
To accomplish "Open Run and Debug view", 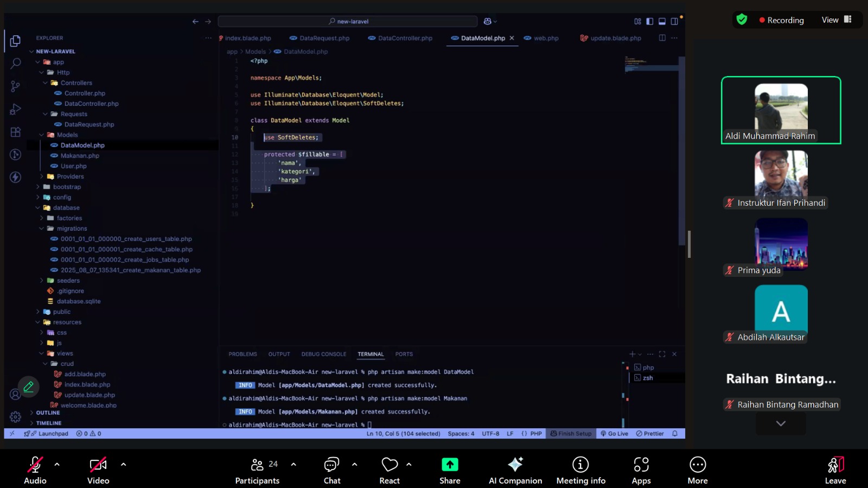I will click(16, 109).
